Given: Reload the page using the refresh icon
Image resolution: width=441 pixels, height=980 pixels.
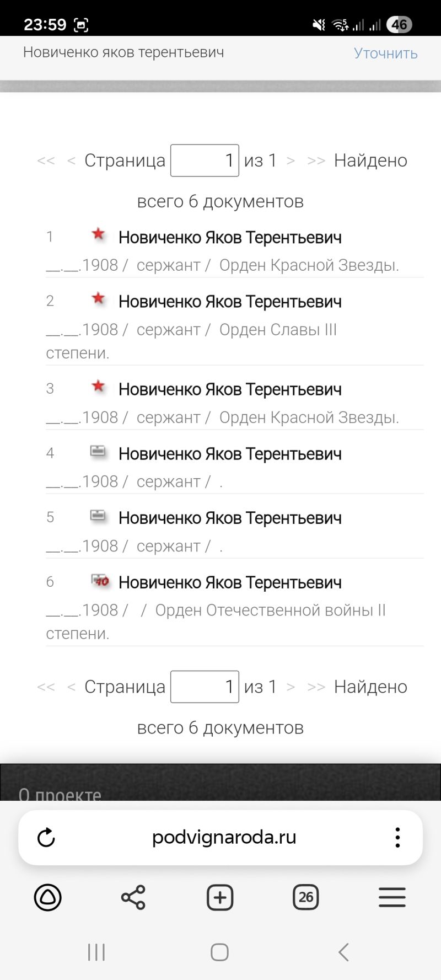Looking at the screenshot, I should [x=46, y=837].
